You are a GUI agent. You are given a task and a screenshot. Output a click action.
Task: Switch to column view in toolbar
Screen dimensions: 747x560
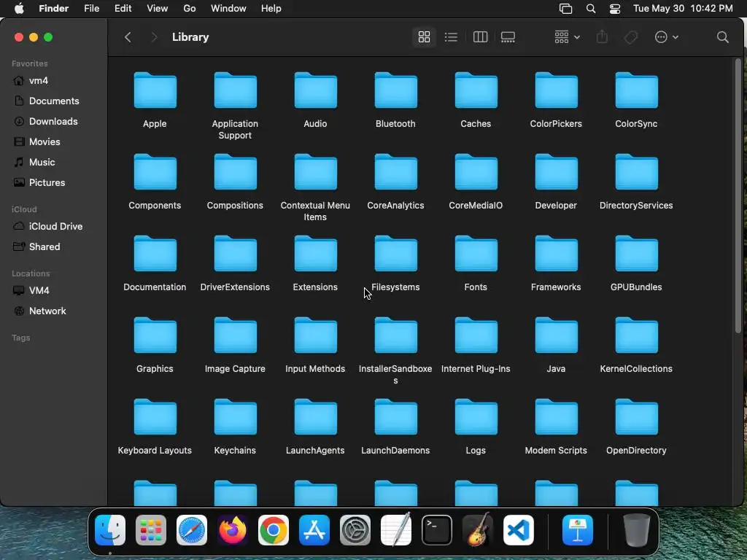pos(480,37)
